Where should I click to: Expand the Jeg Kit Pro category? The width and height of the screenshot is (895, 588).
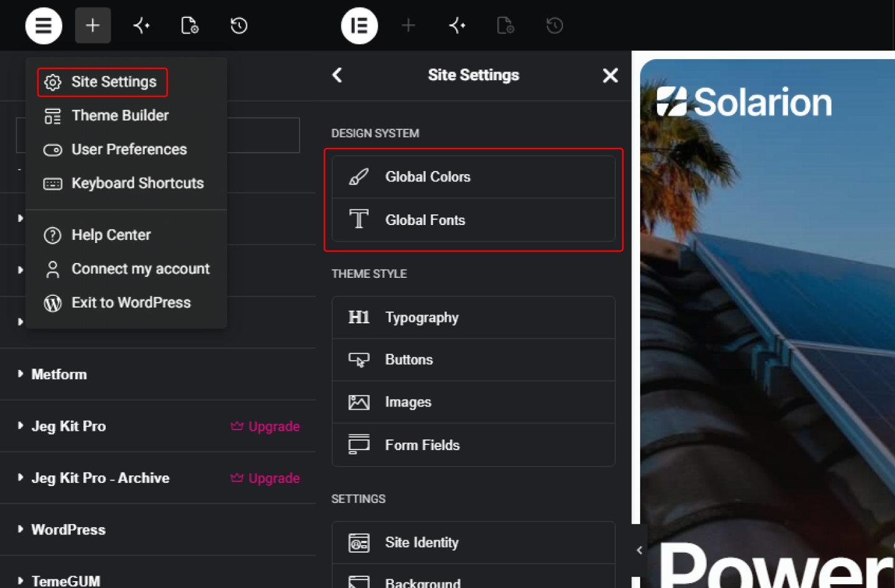pyautogui.click(x=68, y=426)
